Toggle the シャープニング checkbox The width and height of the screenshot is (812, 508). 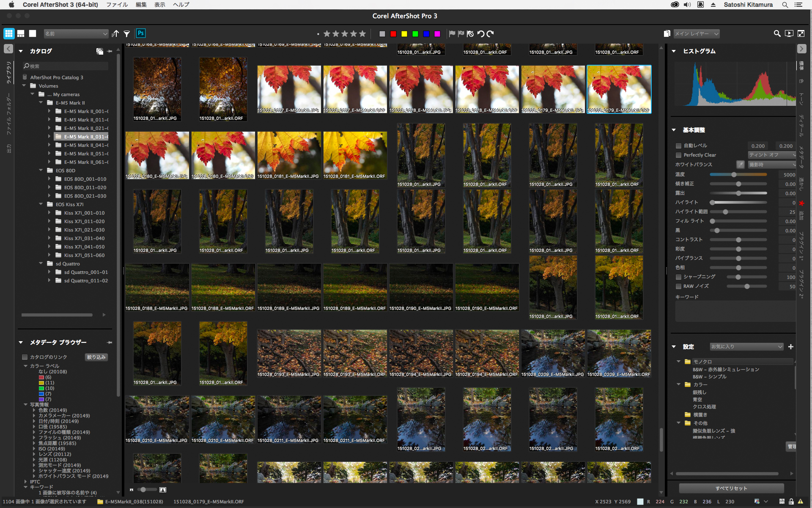[678, 277]
